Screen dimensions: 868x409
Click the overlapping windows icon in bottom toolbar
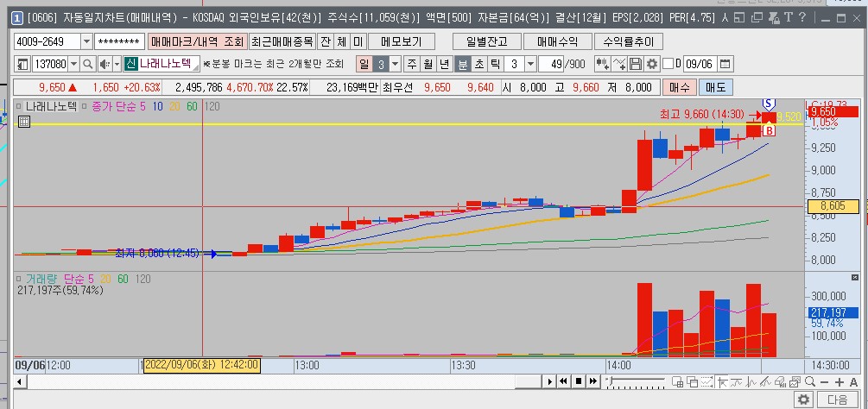pyautogui.click(x=692, y=382)
